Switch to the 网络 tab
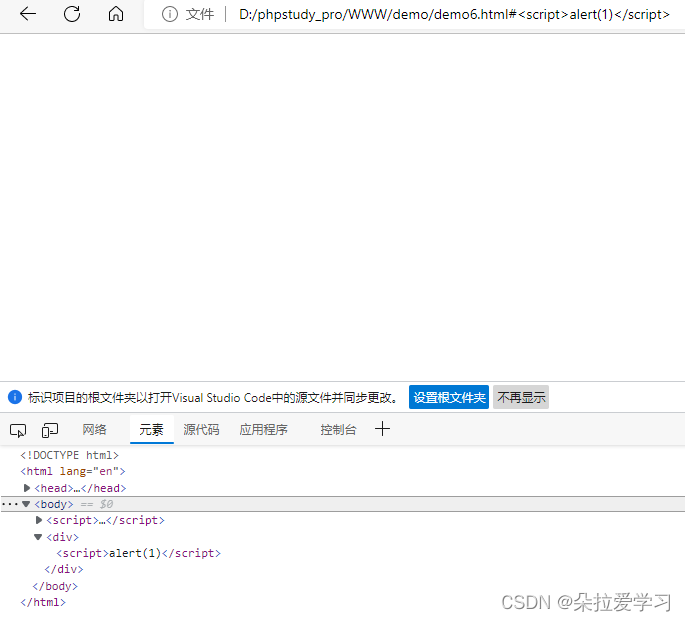Screen dimensions: 685x621 (x=94, y=430)
